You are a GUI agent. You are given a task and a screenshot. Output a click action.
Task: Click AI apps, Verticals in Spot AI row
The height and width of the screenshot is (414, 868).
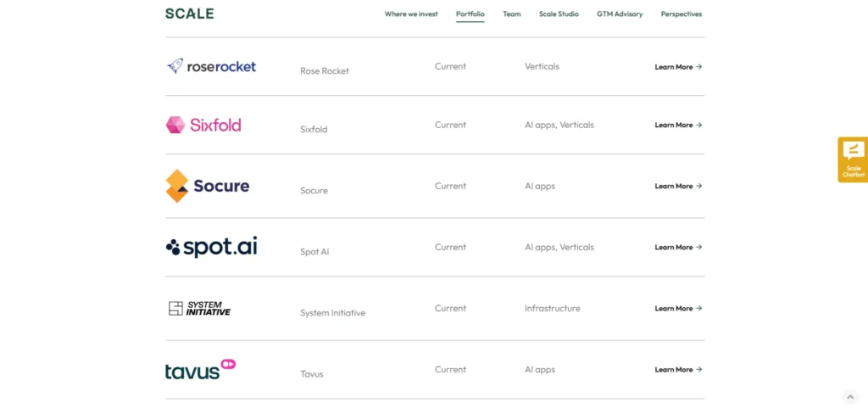point(559,247)
